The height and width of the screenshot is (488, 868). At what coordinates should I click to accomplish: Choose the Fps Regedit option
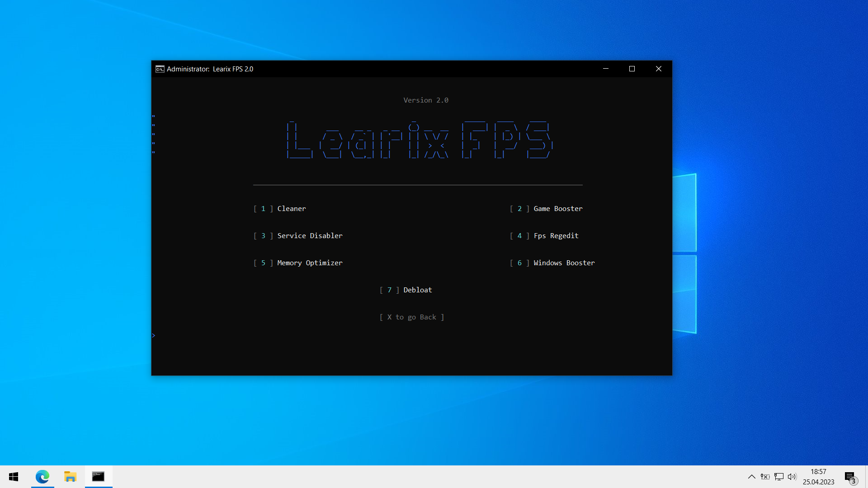[x=556, y=236]
